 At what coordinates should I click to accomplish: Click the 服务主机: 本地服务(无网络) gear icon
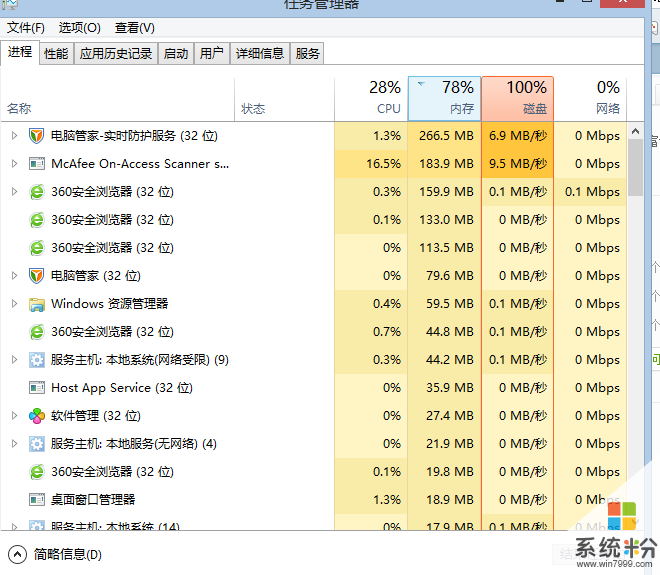pos(37,444)
